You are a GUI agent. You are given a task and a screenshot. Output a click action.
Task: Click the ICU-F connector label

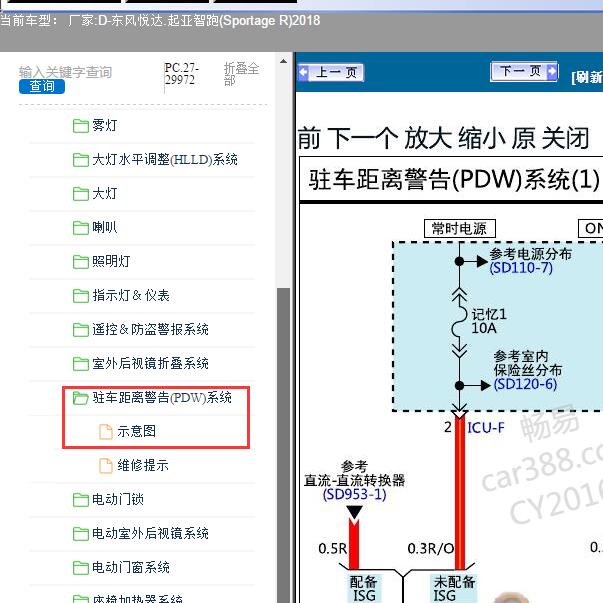coord(486,427)
